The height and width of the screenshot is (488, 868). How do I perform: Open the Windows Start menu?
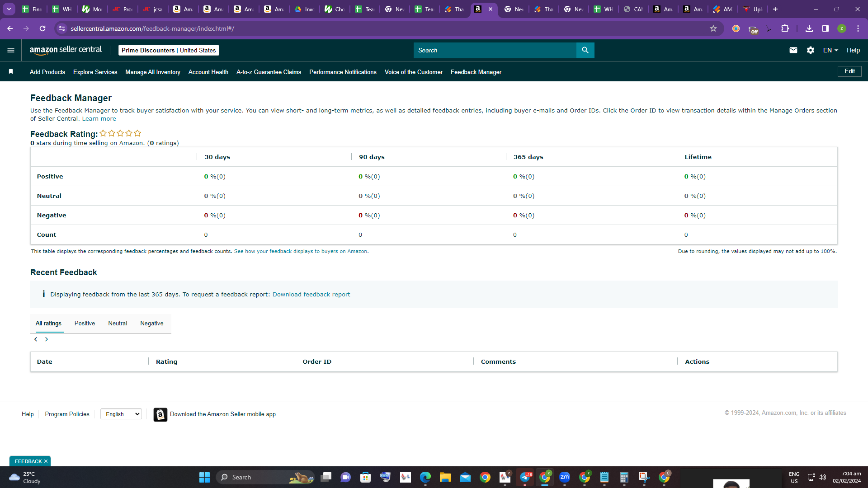tap(204, 477)
